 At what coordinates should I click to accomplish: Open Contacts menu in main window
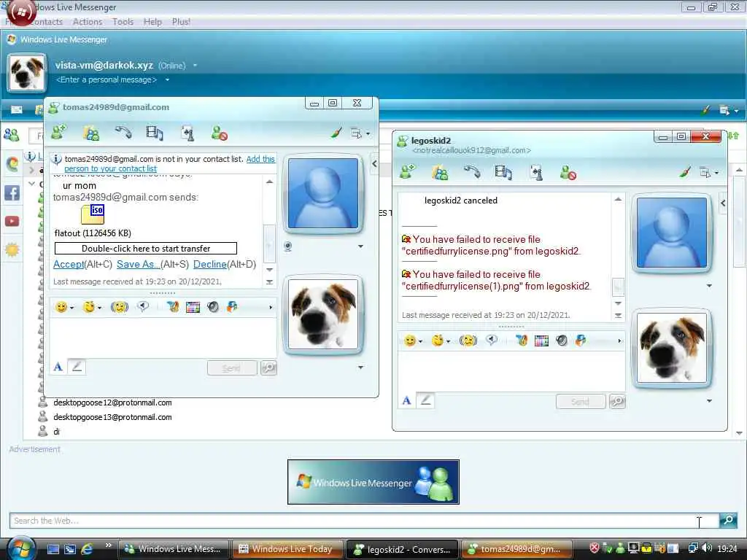[x=45, y=22]
